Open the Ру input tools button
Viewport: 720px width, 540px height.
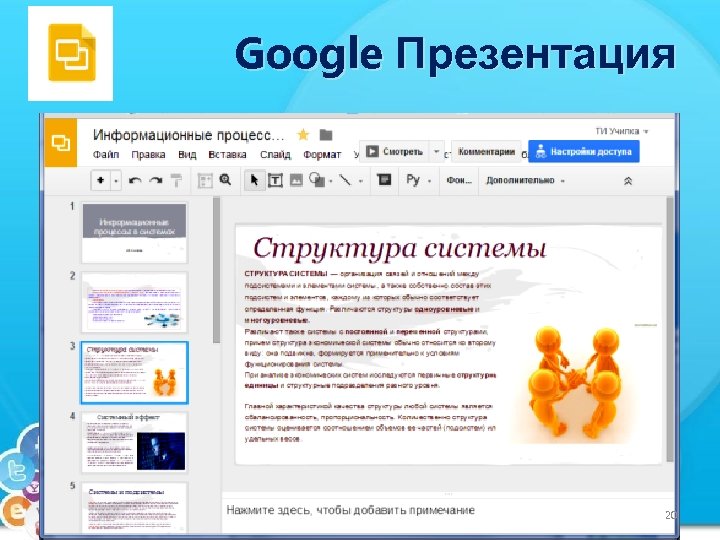(x=413, y=180)
